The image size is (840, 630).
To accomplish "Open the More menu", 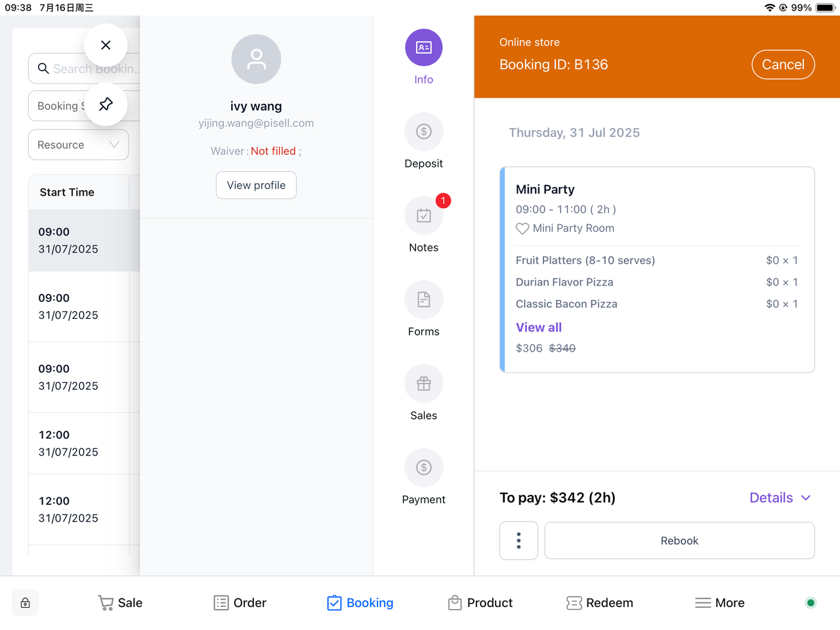I will click(x=719, y=603).
